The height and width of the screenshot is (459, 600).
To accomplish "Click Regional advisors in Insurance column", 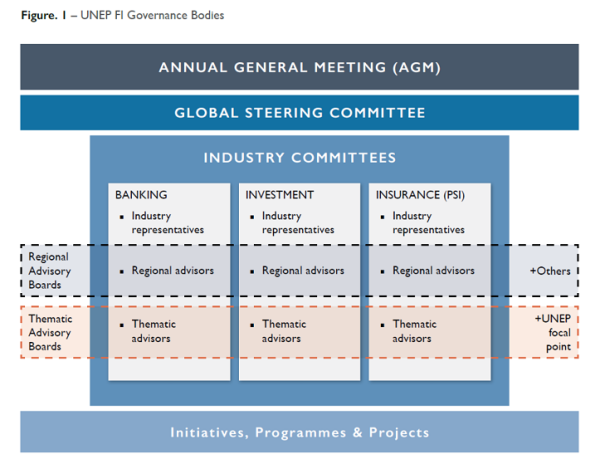I will (x=434, y=270).
